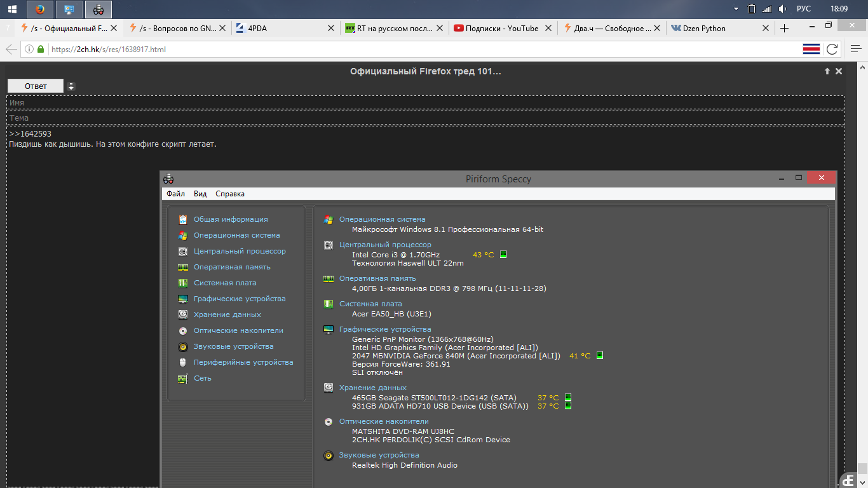The image size is (868, 488).
Task: Show hidden system tray icons
Action: (x=736, y=9)
